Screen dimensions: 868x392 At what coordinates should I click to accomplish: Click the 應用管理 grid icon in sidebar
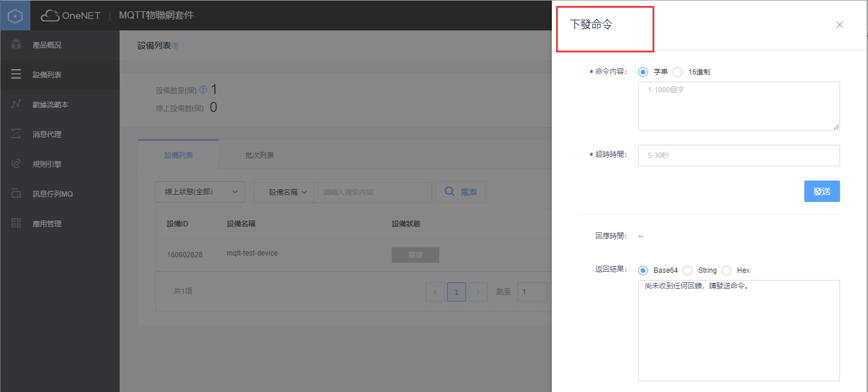point(17,223)
